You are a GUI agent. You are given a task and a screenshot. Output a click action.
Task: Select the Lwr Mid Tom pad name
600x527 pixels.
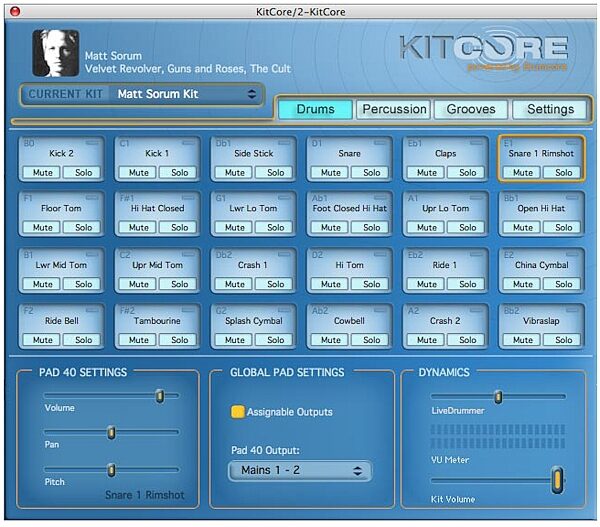(61, 265)
